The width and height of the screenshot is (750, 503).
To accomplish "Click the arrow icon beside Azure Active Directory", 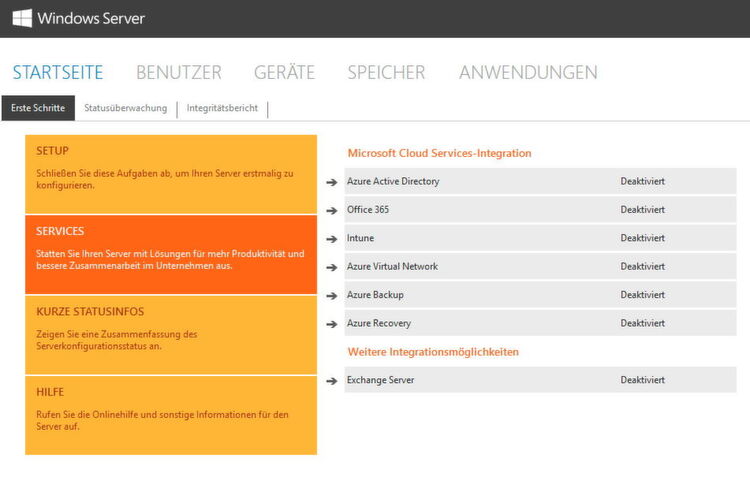I will 331,182.
